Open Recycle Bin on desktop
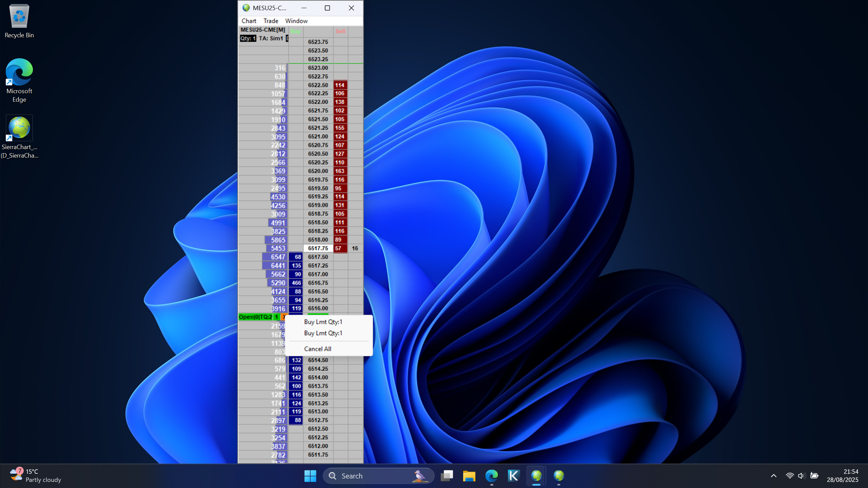This screenshot has height=488, width=868. 19,16
